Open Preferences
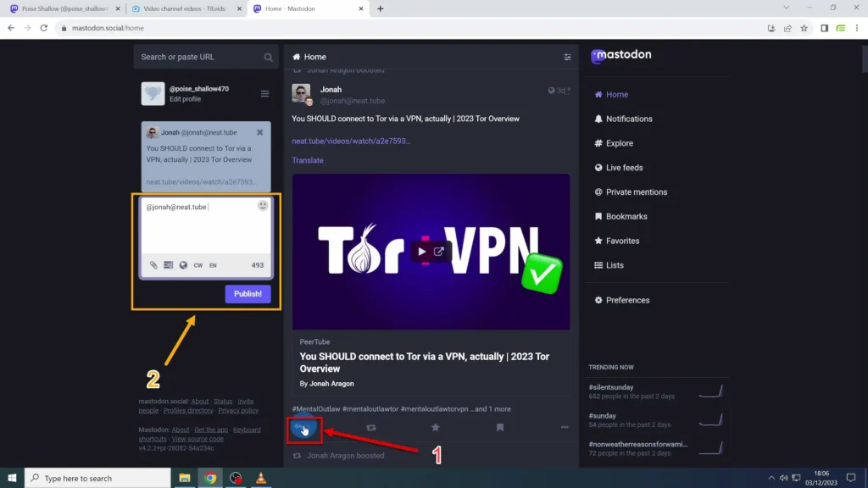 coord(621,300)
